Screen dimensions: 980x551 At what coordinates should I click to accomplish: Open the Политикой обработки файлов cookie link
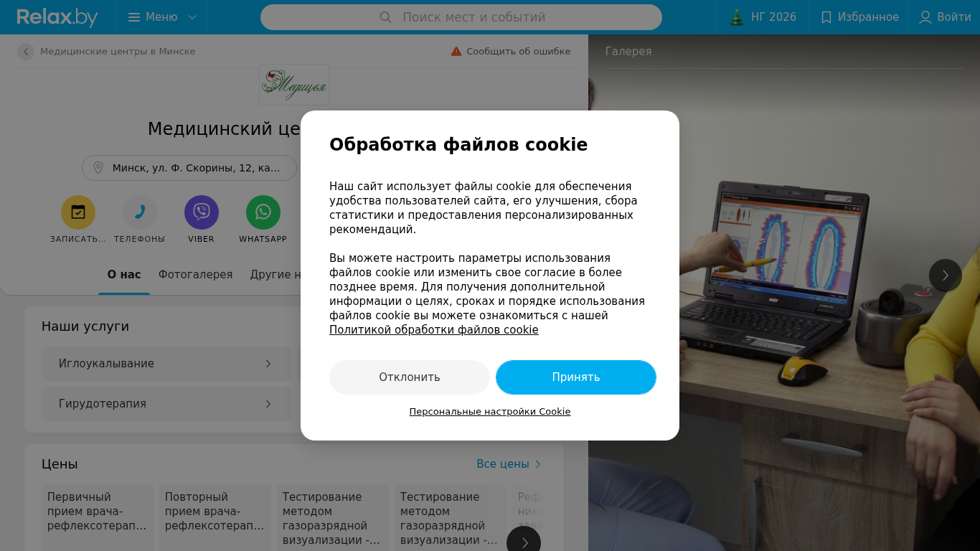click(434, 330)
